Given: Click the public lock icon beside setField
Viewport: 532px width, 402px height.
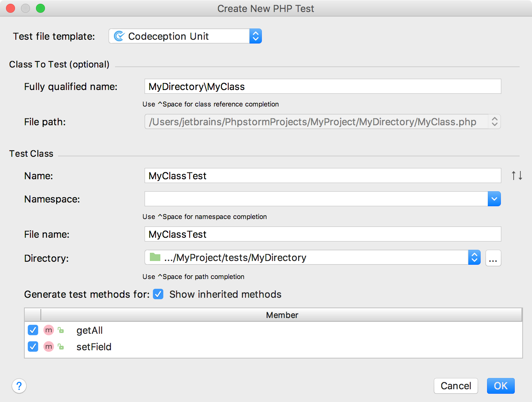Looking at the screenshot, I should coord(61,347).
